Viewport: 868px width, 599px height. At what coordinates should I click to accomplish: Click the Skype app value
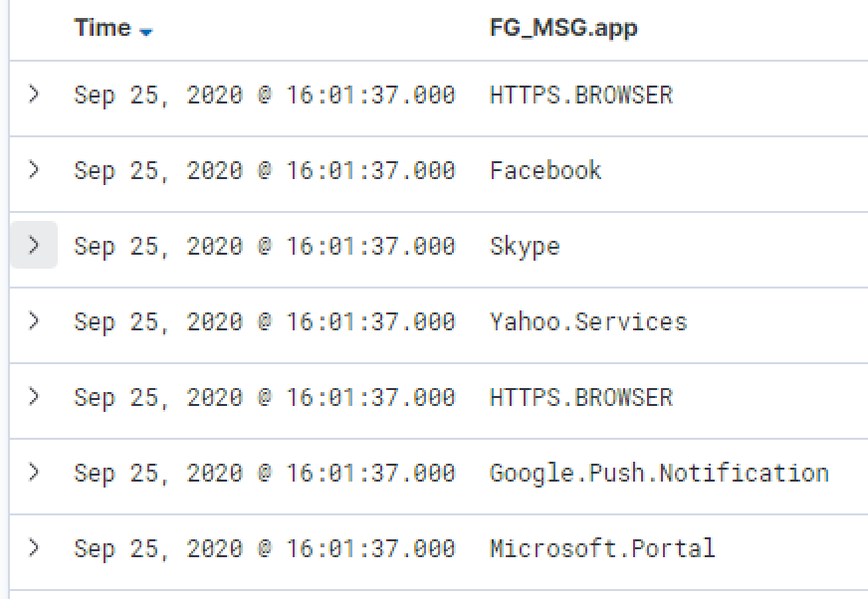pos(525,246)
